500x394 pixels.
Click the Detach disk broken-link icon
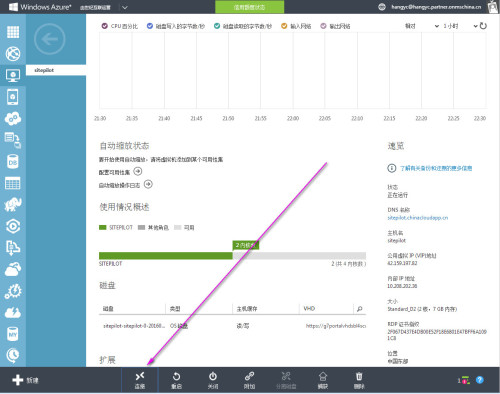point(286,377)
